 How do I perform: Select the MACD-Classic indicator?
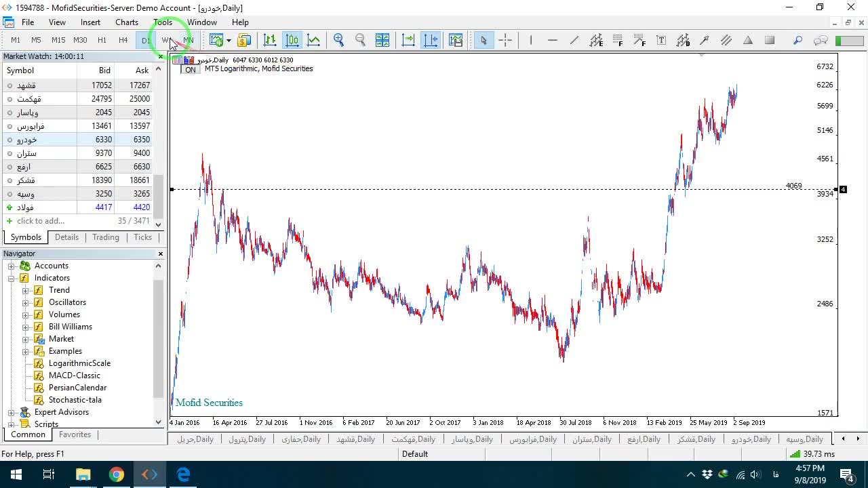(x=74, y=375)
